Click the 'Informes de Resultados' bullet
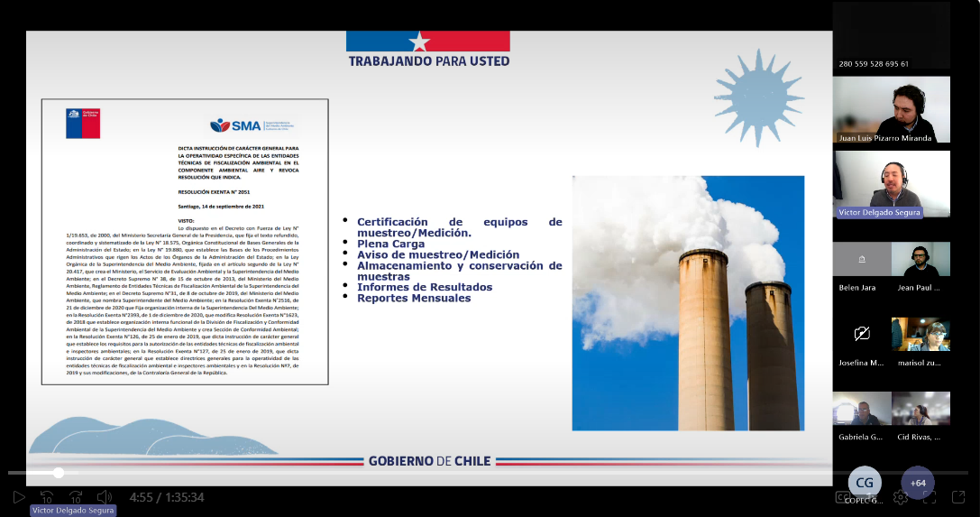 [x=425, y=287]
